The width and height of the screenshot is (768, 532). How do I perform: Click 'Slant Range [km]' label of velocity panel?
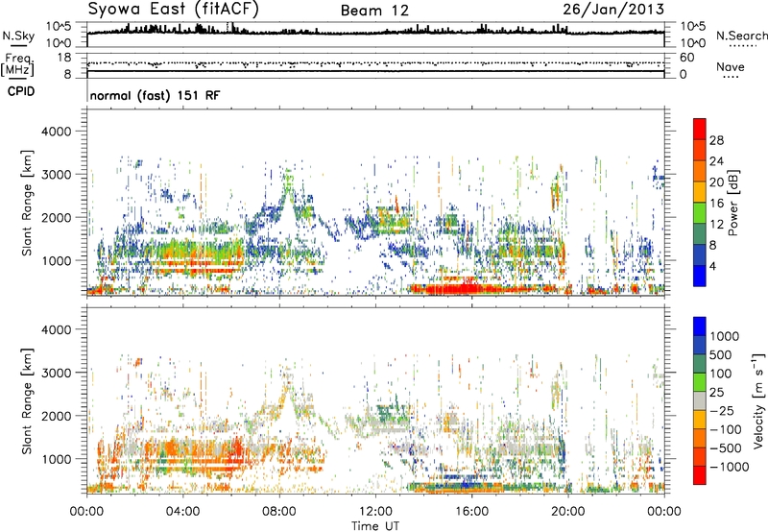[x=27, y=400]
